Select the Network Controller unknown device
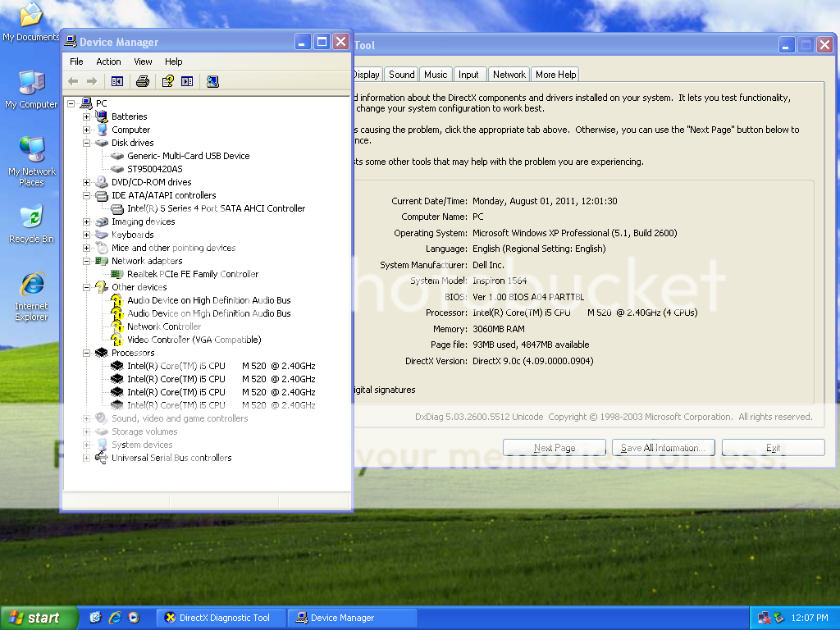 click(x=164, y=326)
